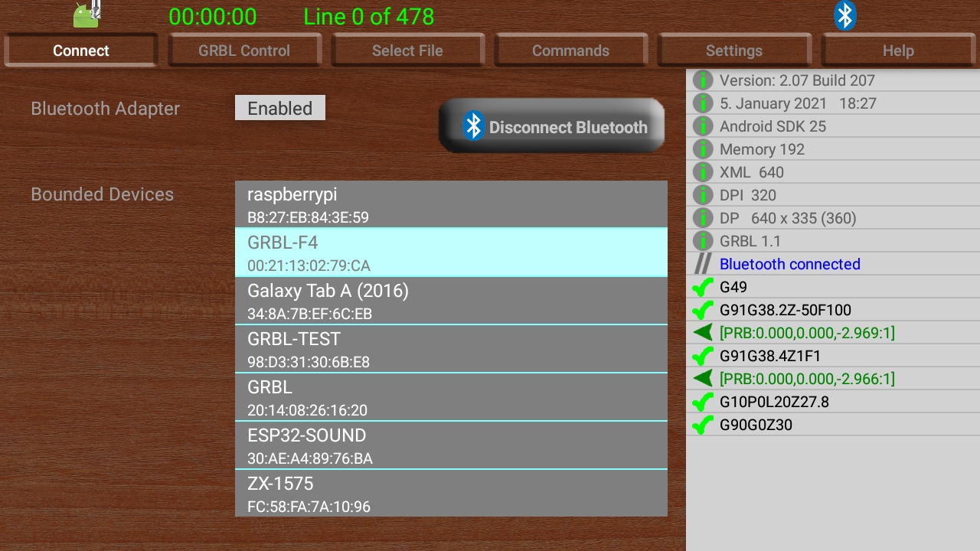Click the info icon beside Android SDK 25
Image resolution: width=980 pixels, height=551 pixels.
[x=703, y=126]
